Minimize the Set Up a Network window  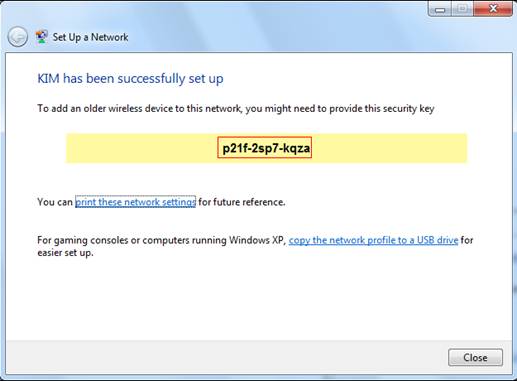pyautogui.click(x=440, y=9)
